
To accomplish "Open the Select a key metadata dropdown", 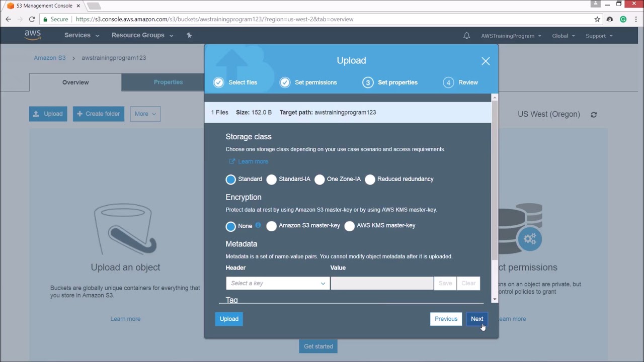I will click(278, 283).
